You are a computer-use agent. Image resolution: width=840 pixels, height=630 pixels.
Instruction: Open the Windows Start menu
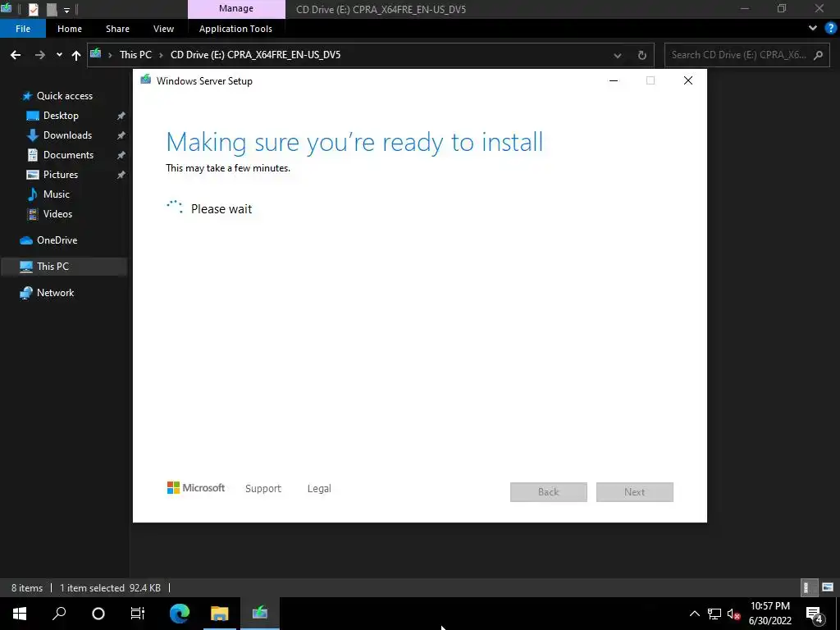pos(20,614)
